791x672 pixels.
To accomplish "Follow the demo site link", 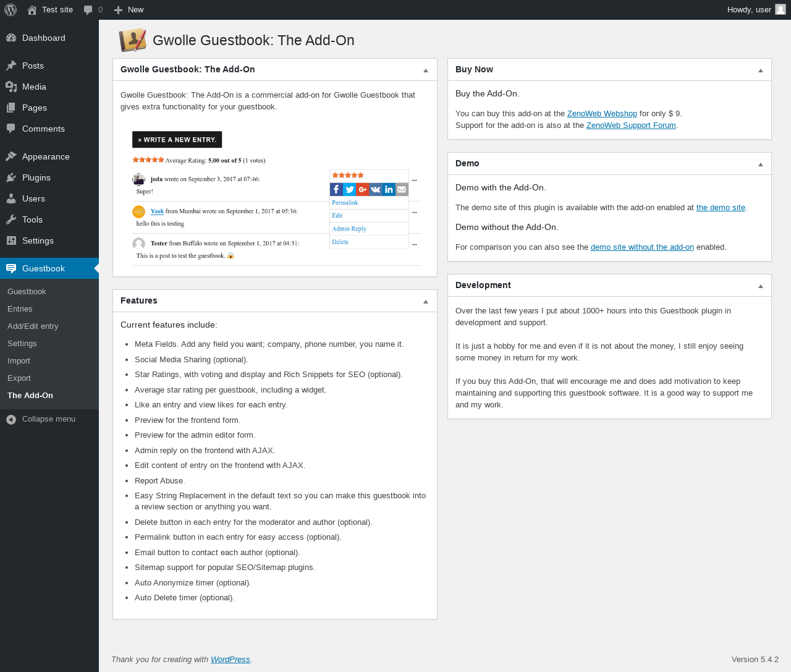I will [x=721, y=207].
